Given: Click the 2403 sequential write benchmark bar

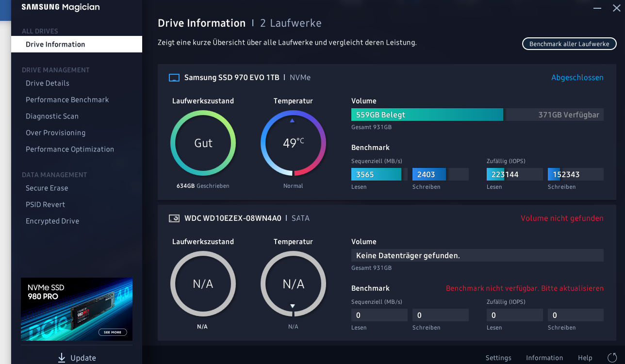Looking at the screenshot, I should point(441,174).
